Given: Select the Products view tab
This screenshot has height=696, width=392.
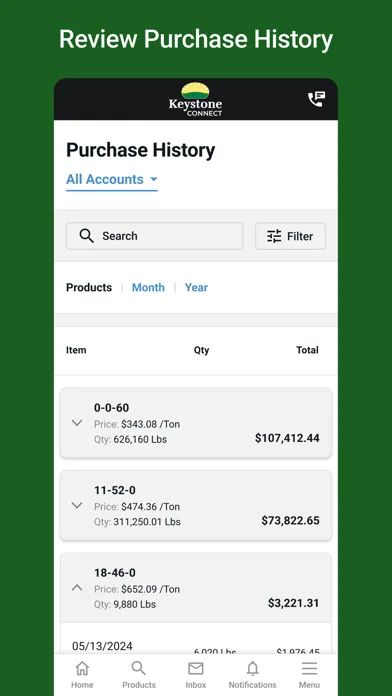Looking at the screenshot, I should [x=89, y=287].
